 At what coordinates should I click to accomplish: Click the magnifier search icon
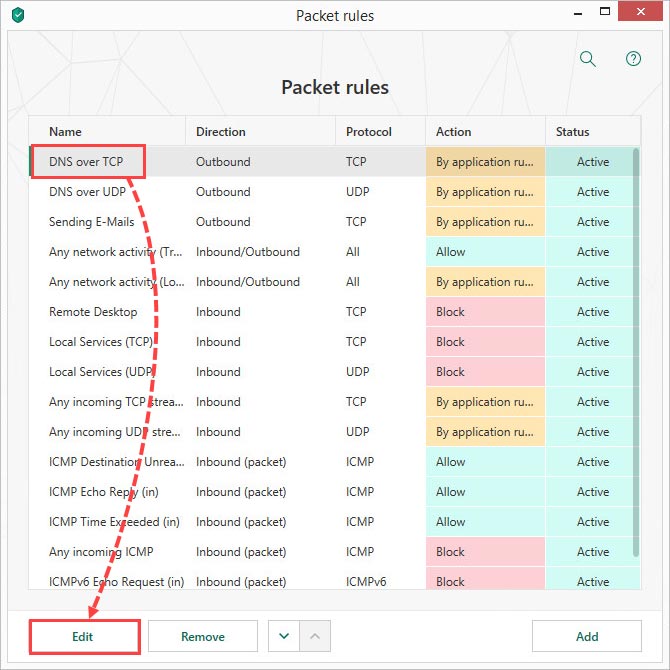tap(588, 59)
